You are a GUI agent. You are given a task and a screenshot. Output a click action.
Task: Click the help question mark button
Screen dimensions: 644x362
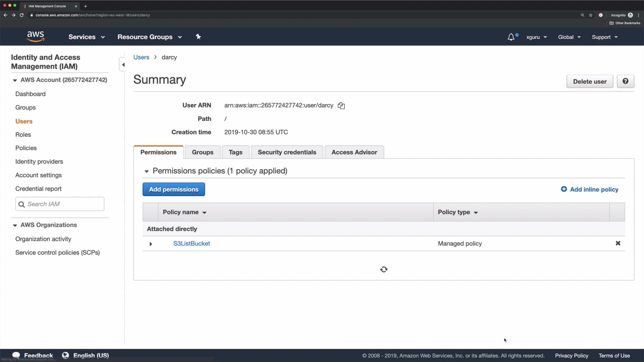625,81
